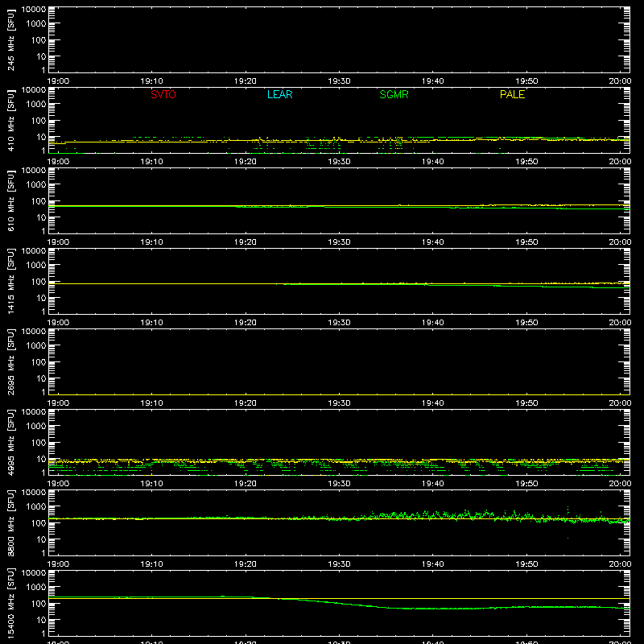Viewport: 644px width, 644px height.
Task: Click the 10000 tick label of 245 MHz panel
Action: coord(34,10)
